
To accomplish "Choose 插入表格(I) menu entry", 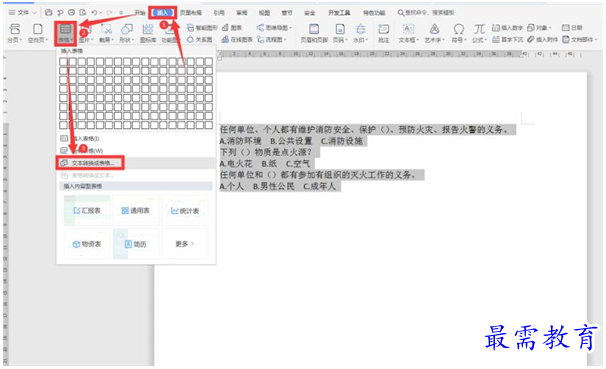I will coord(136,138).
